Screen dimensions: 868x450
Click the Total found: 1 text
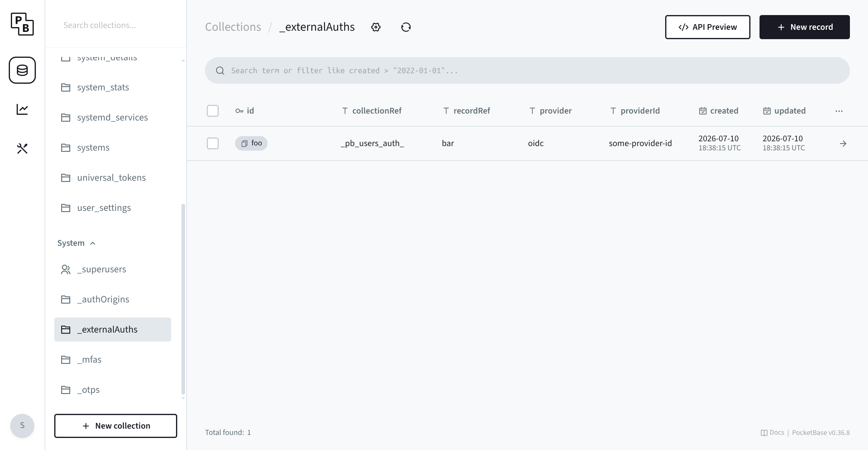point(228,433)
